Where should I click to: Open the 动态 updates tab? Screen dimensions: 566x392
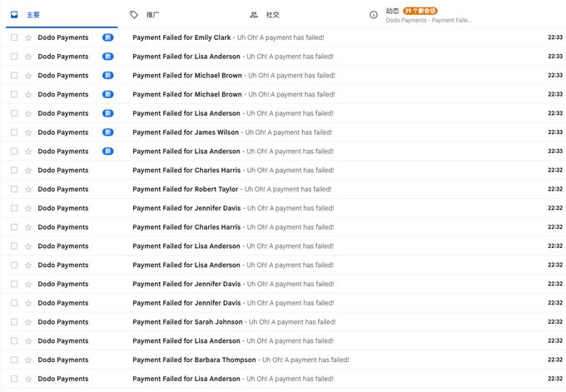[422, 15]
